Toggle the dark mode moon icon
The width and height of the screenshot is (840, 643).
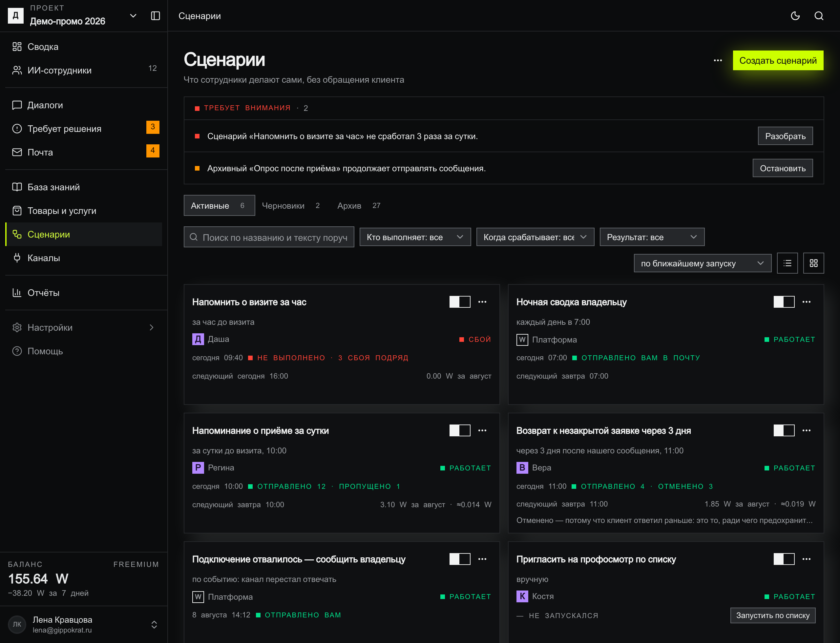tap(795, 16)
